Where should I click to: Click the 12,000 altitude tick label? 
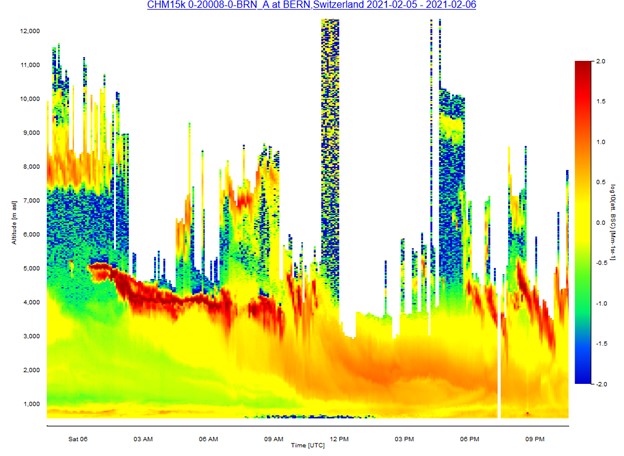(30, 31)
